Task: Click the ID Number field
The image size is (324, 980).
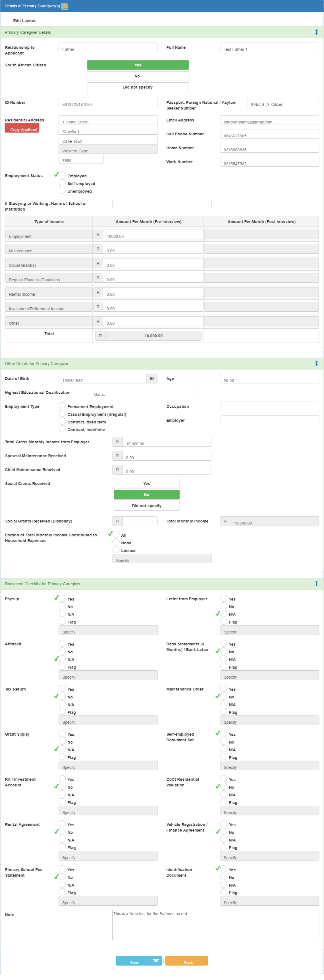Action: point(108,102)
